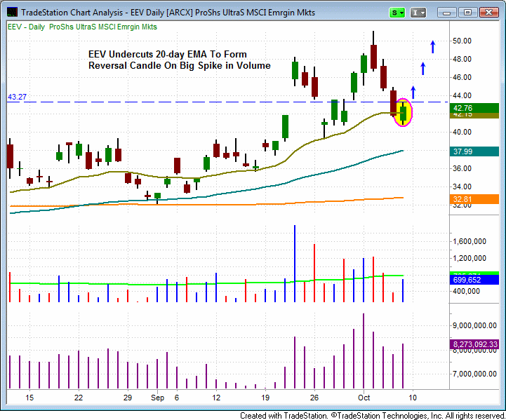Click the 44.00 price axis label
Image resolution: width=506 pixels, height=420 pixels.
coord(462,95)
